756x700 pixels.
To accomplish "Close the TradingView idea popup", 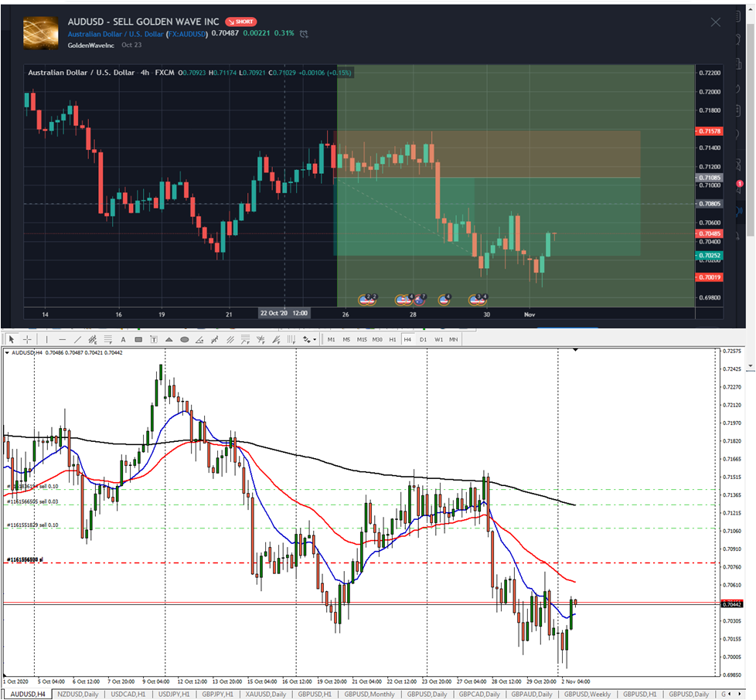I will coord(716,22).
